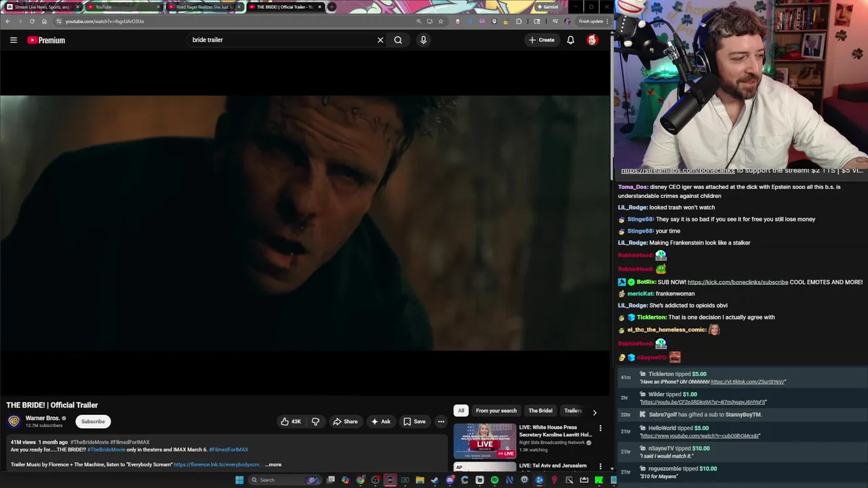Switch to the 'Stream Live News, Sports' tab
Image resolution: width=868 pixels, height=488 pixels.
pyautogui.click(x=41, y=7)
